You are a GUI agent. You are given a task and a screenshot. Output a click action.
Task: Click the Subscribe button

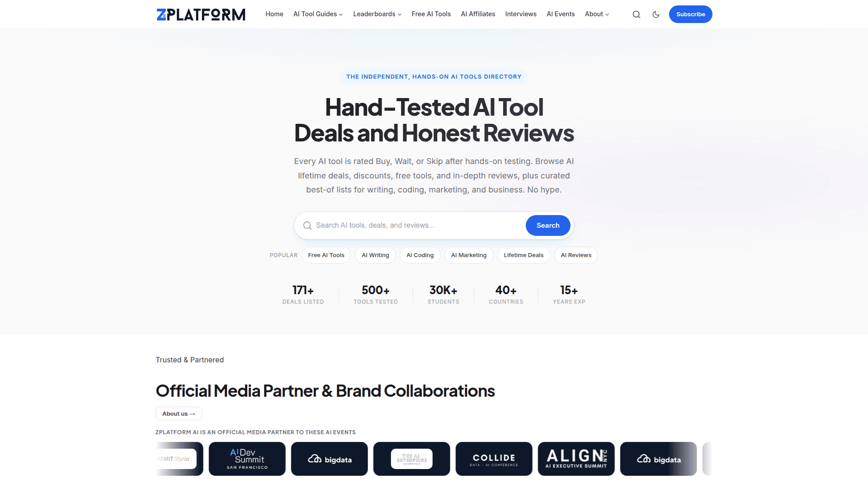[x=690, y=14]
